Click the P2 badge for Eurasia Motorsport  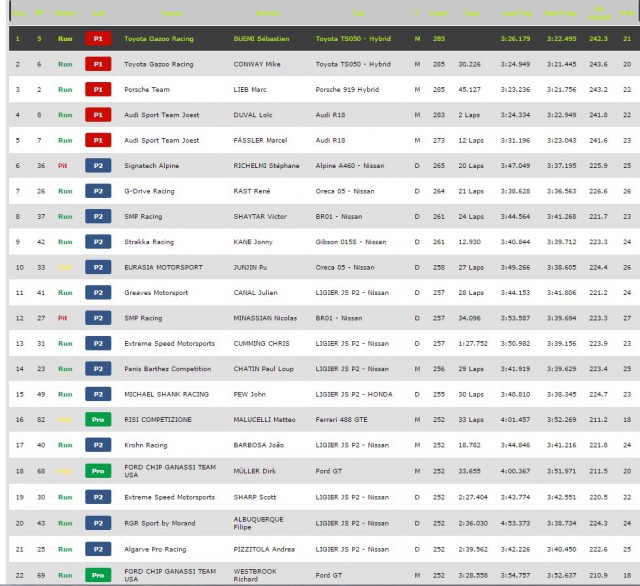[98, 267]
